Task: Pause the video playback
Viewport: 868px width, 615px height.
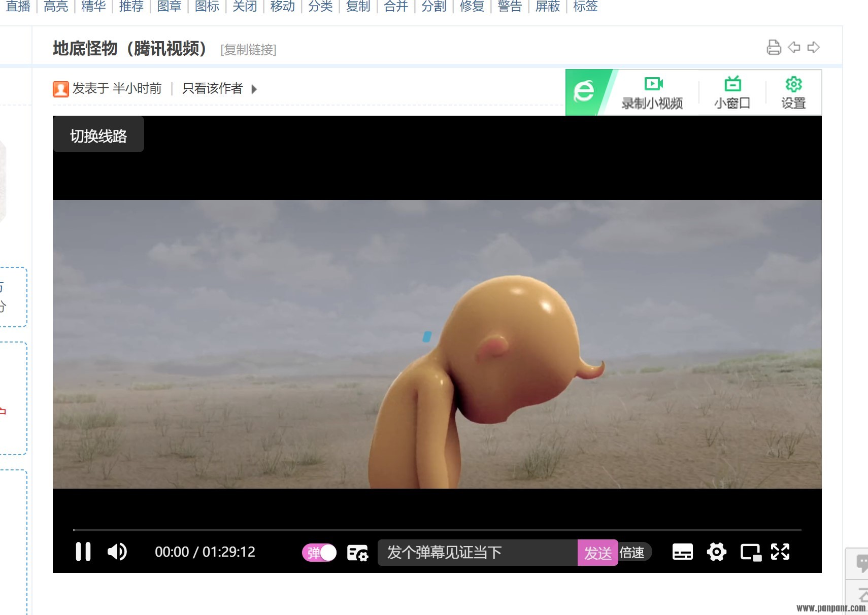Action: coord(83,552)
